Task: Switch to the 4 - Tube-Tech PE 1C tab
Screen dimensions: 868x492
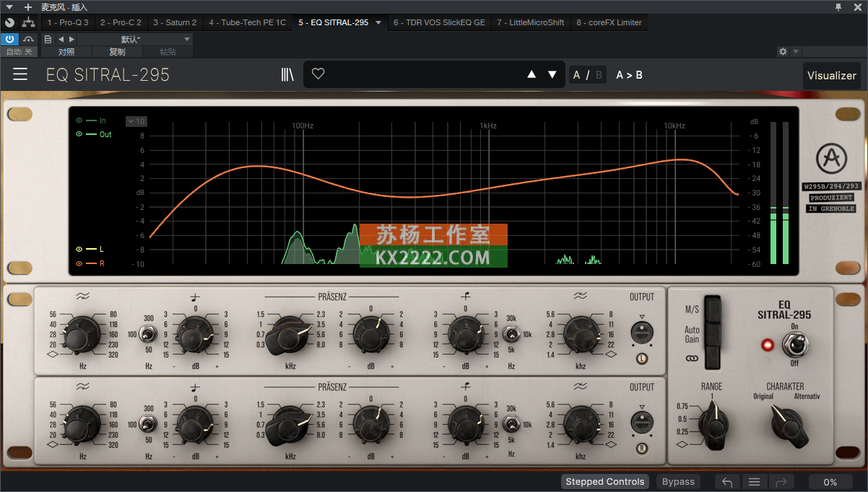Action: [247, 22]
